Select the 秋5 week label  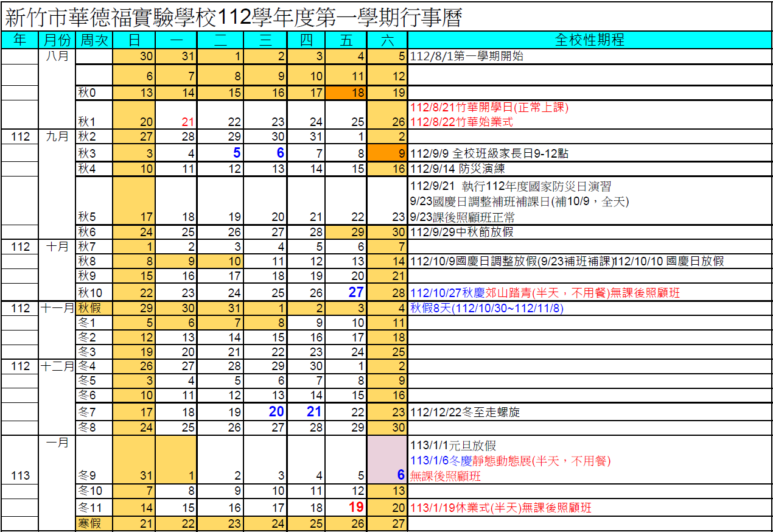[88, 217]
